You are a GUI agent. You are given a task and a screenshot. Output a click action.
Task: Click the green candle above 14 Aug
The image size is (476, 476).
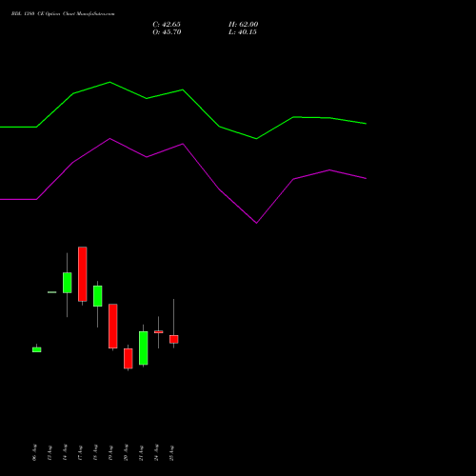68,283
